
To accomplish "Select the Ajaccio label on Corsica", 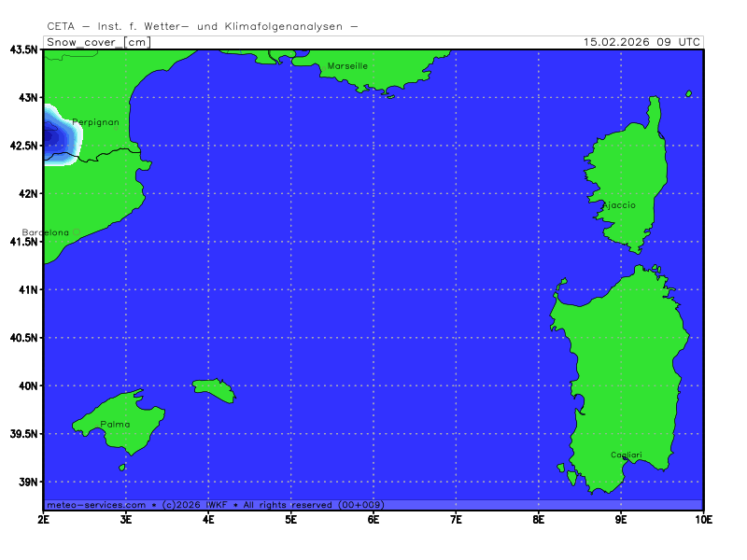I will coord(618,205).
